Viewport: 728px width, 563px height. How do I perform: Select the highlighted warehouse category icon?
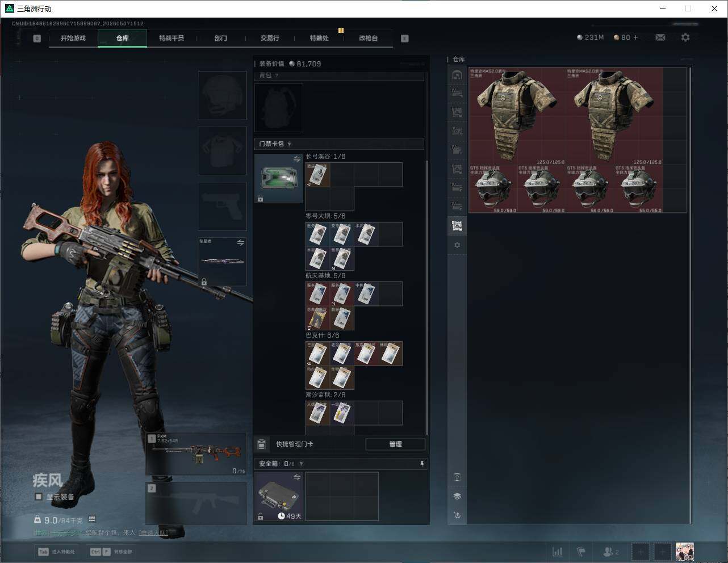coord(457,226)
